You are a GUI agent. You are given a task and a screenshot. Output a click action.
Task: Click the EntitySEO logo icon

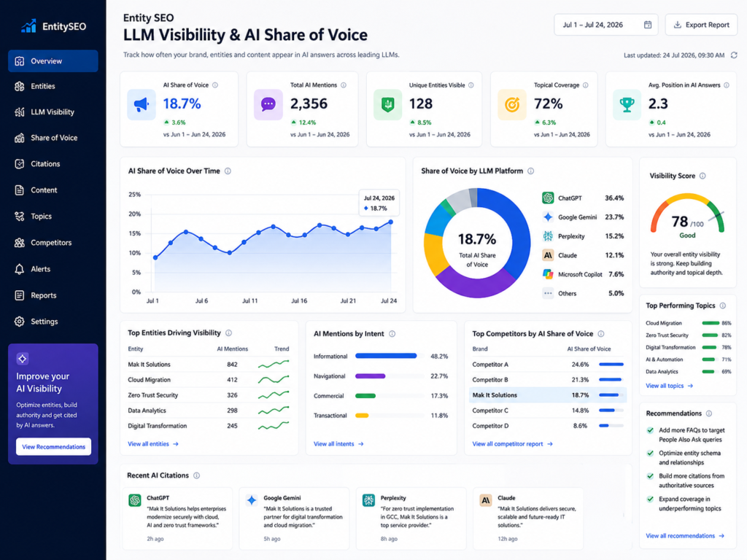click(28, 26)
